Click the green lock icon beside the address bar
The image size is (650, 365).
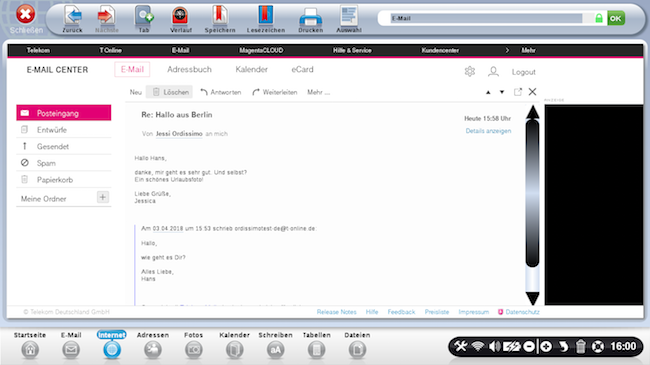click(x=599, y=18)
